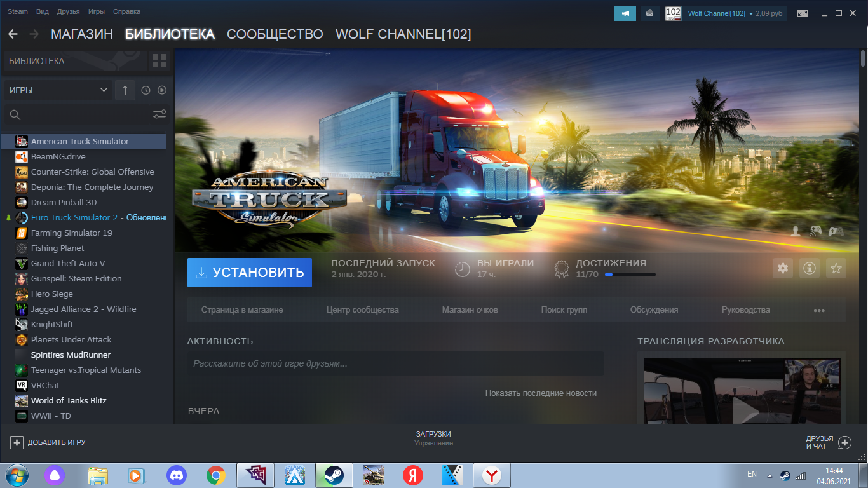Viewport: 868px width, 488px height.
Task: Click the forward navigation arrow
Action: [x=34, y=34]
